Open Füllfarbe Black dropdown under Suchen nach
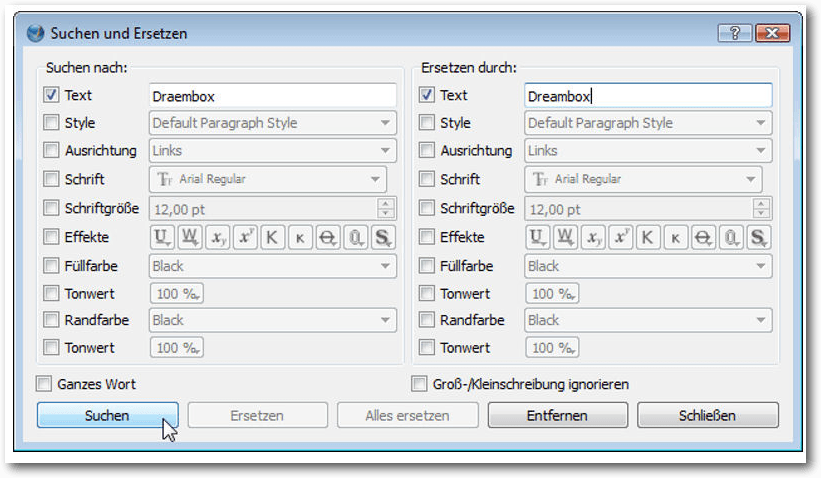The image size is (821, 478). coord(273,266)
